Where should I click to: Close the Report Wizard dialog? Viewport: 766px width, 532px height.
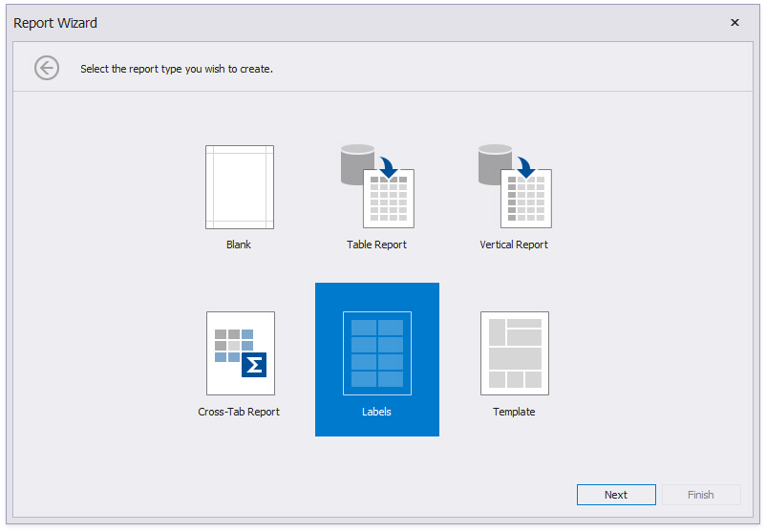[734, 23]
